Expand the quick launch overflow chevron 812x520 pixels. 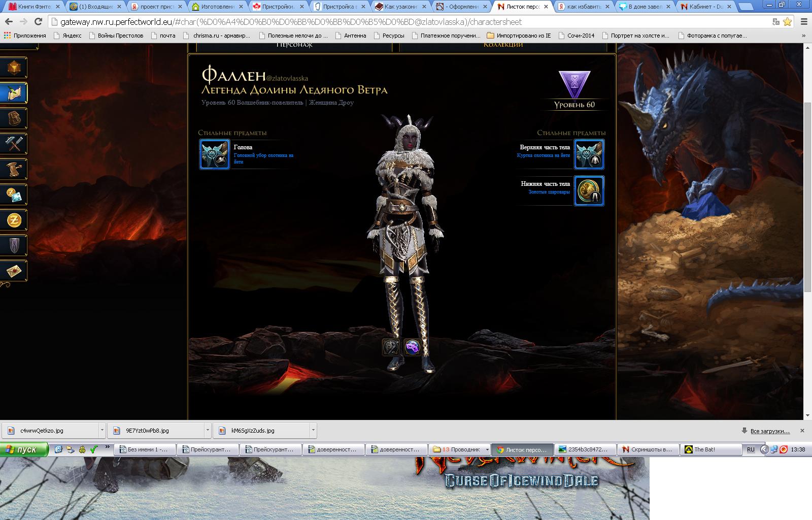click(107, 447)
